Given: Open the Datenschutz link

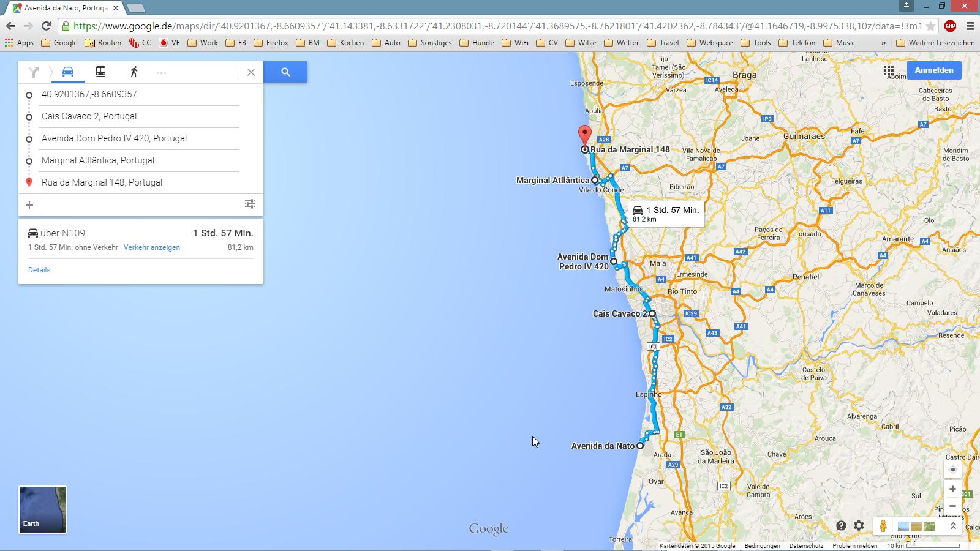Looking at the screenshot, I should tap(806, 546).
